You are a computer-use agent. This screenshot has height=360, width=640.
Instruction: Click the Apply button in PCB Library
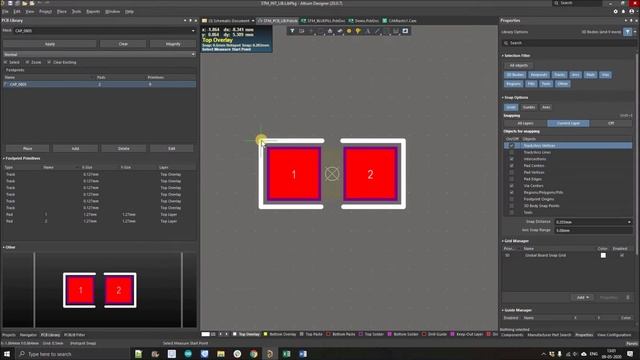[50, 44]
